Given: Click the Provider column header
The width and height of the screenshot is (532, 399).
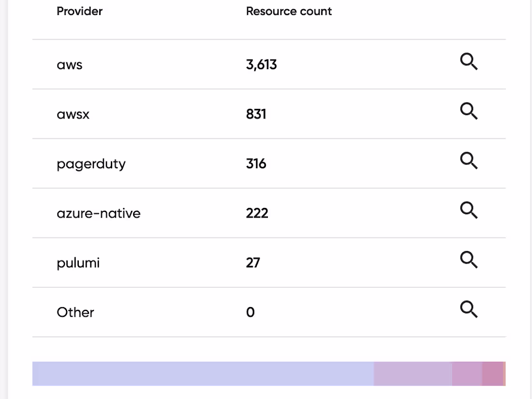Looking at the screenshot, I should (x=79, y=11).
